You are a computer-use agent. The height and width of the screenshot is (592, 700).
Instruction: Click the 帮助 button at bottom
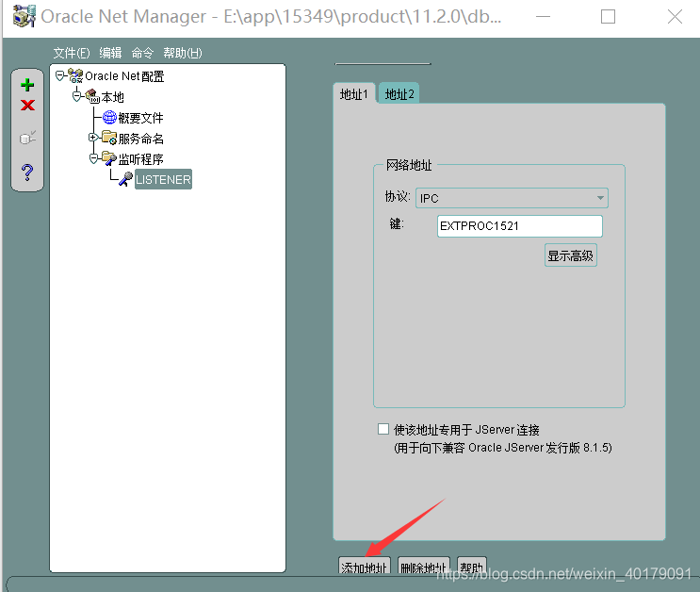point(472,566)
